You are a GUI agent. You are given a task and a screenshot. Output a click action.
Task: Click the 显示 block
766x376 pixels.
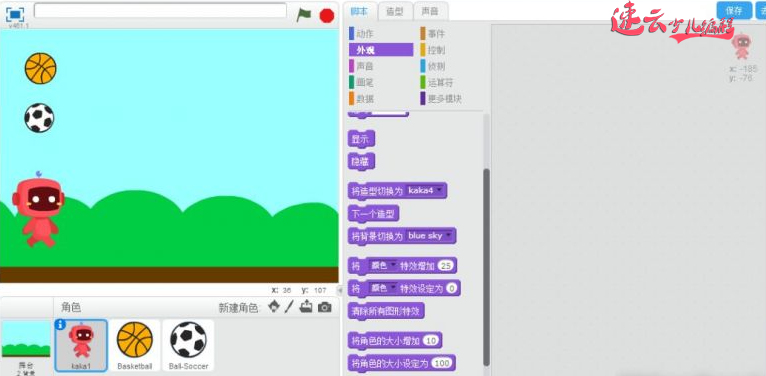(x=361, y=139)
